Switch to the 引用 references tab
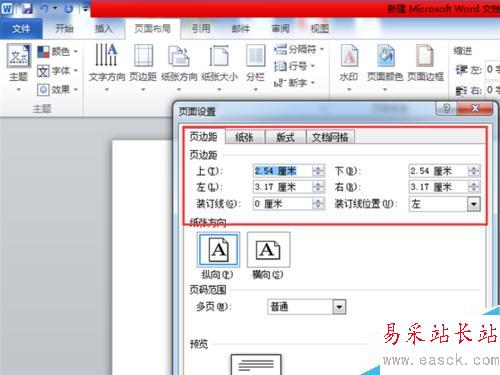 tap(201, 29)
